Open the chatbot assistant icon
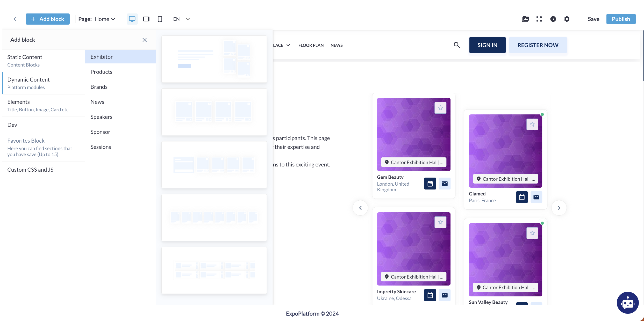 click(x=628, y=303)
